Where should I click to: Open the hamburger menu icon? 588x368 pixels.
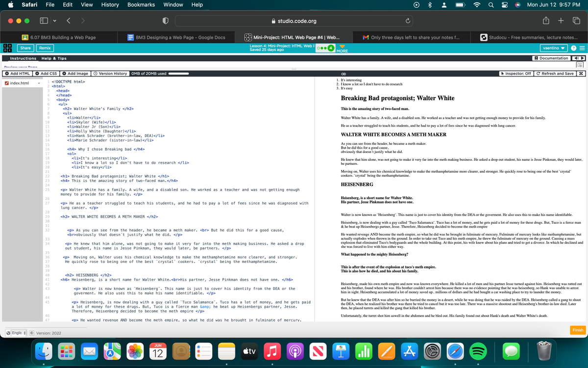(x=582, y=48)
